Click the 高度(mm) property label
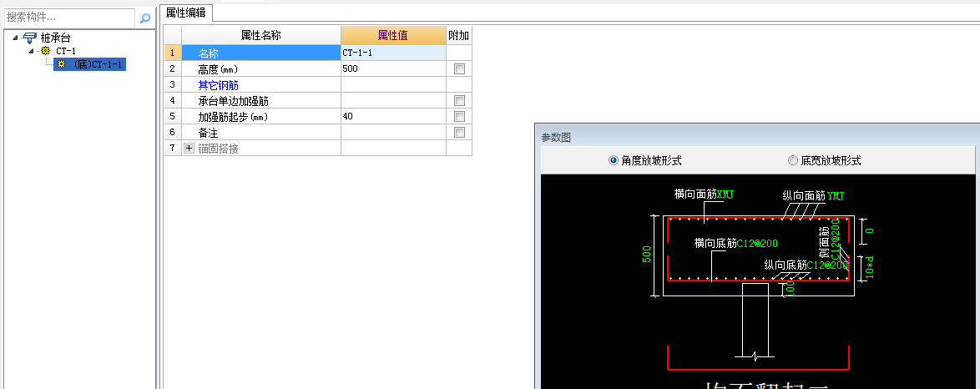The height and width of the screenshot is (389, 980). [218, 68]
